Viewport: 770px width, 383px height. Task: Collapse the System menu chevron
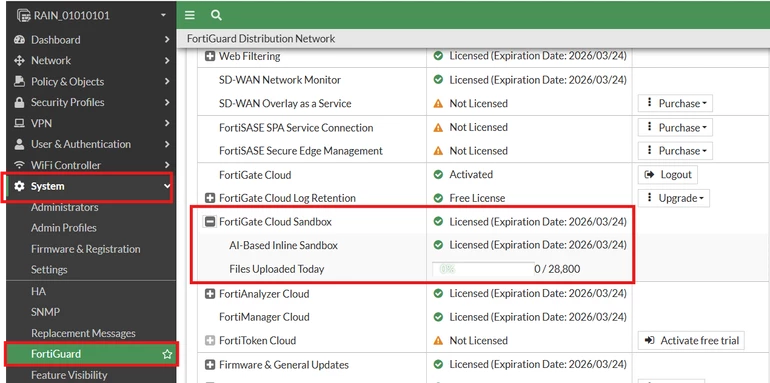pos(167,187)
